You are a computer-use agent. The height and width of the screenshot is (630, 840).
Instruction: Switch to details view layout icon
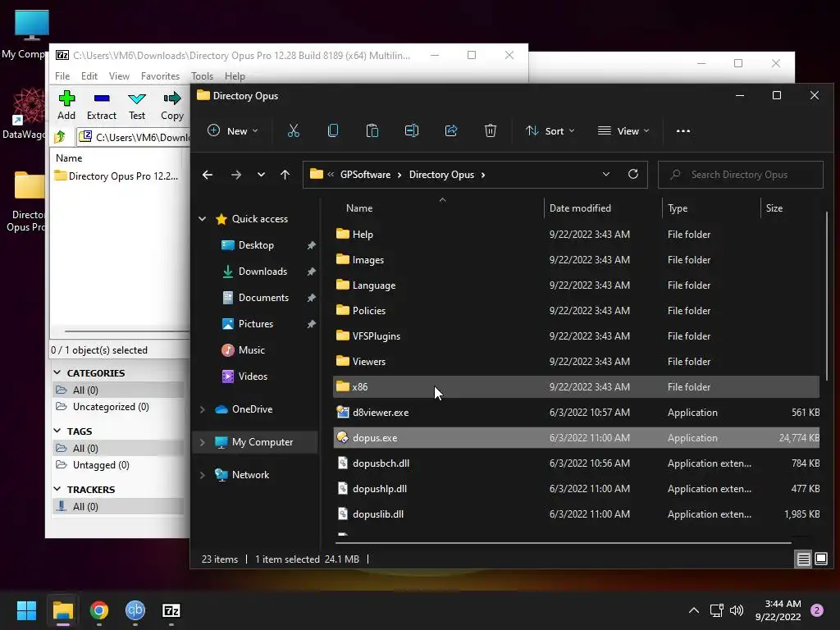point(804,559)
